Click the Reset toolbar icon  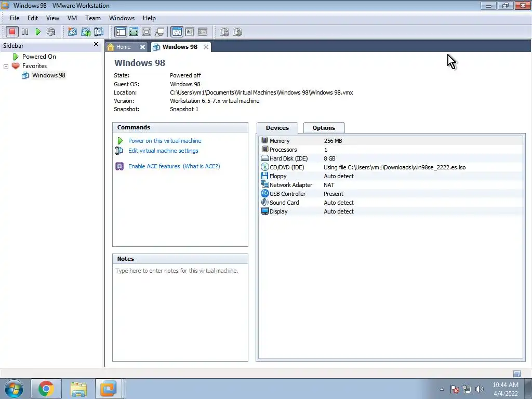point(51,32)
